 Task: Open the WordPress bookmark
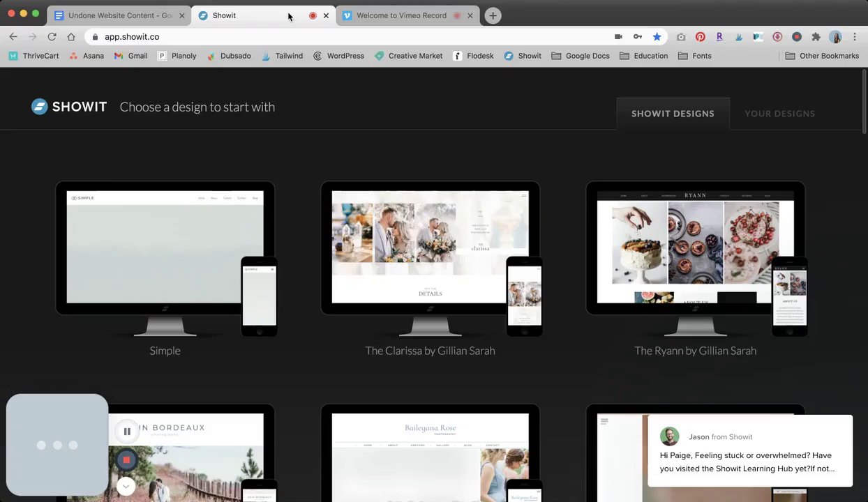click(x=338, y=56)
